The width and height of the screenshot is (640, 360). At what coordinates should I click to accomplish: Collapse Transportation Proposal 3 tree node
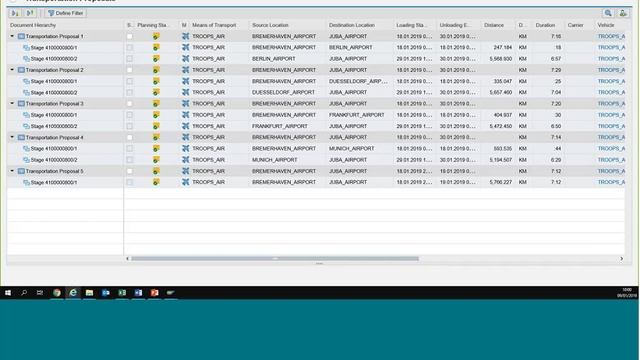(12, 103)
